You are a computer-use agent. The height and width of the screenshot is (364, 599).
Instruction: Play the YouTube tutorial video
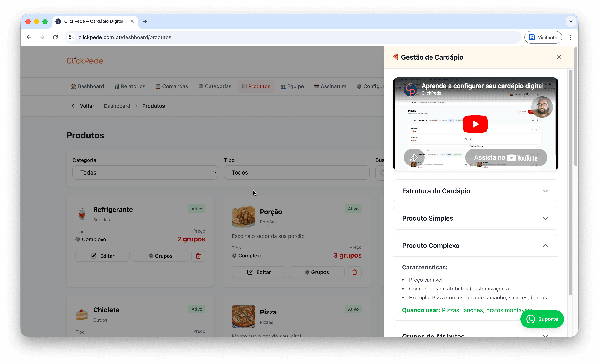point(475,124)
